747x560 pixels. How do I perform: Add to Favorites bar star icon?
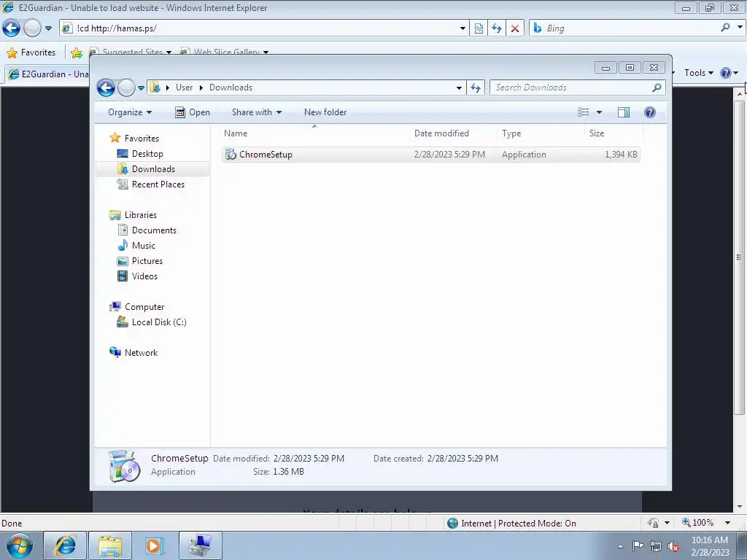[76, 52]
